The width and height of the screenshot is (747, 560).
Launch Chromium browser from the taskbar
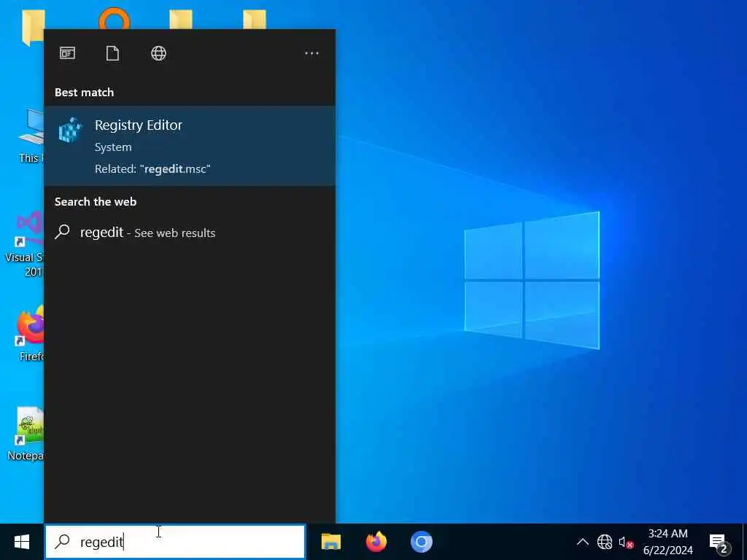pos(421,542)
